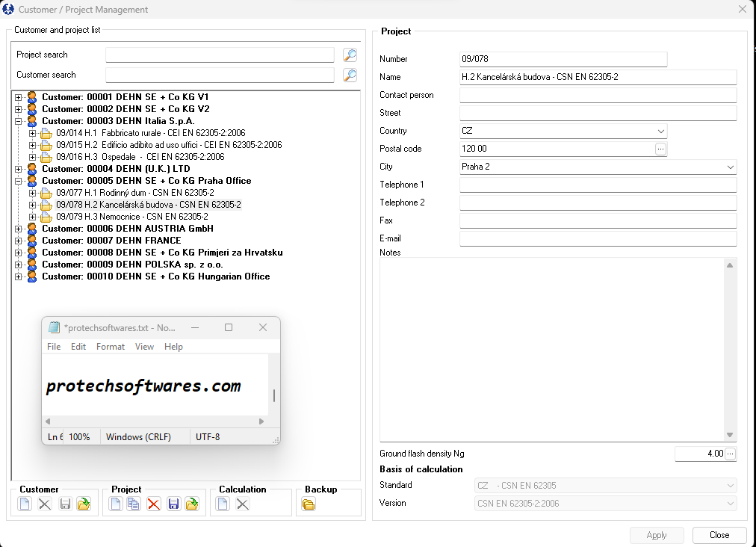Click folder icon of 09/079 H.3 Nemocnice
This screenshot has height=547, width=756.
coord(46,217)
